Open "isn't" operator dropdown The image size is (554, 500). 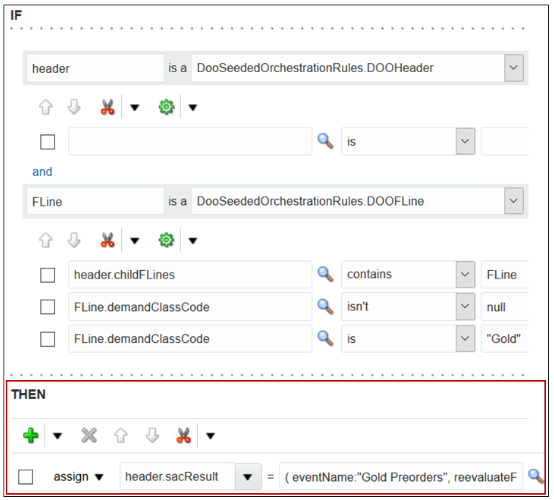tap(465, 307)
